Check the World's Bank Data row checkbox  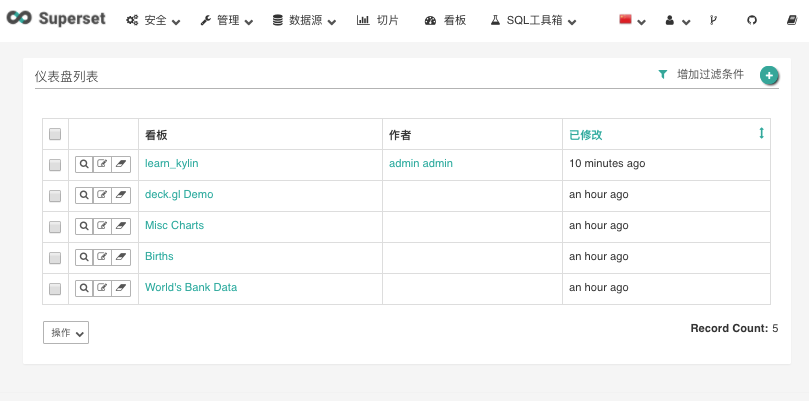point(55,289)
